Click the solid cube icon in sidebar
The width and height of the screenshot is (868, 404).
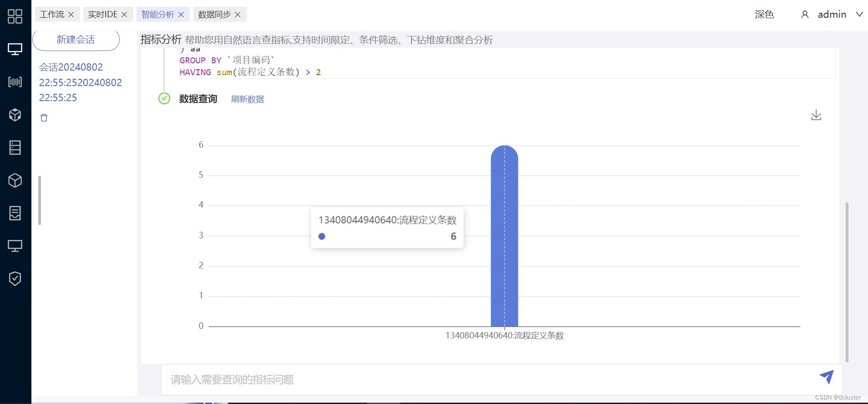pyautogui.click(x=15, y=115)
